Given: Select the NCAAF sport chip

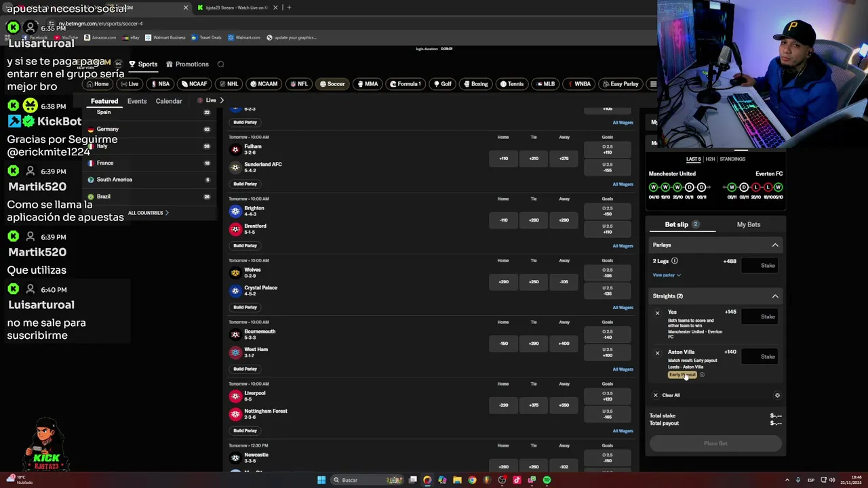Looking at the screenshot, I should point(194,84).
